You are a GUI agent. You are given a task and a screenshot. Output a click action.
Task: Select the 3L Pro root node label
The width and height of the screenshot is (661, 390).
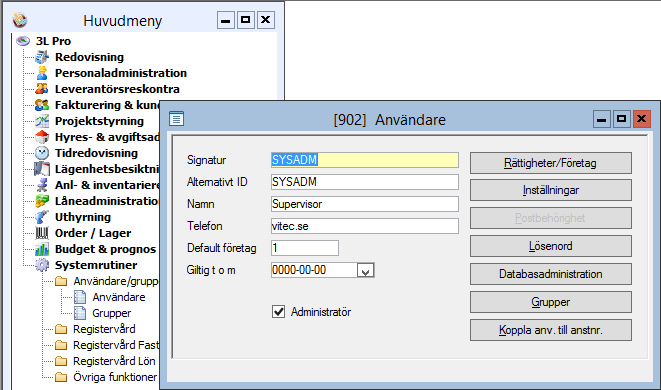pyautogui.click(x=53, y=41)
